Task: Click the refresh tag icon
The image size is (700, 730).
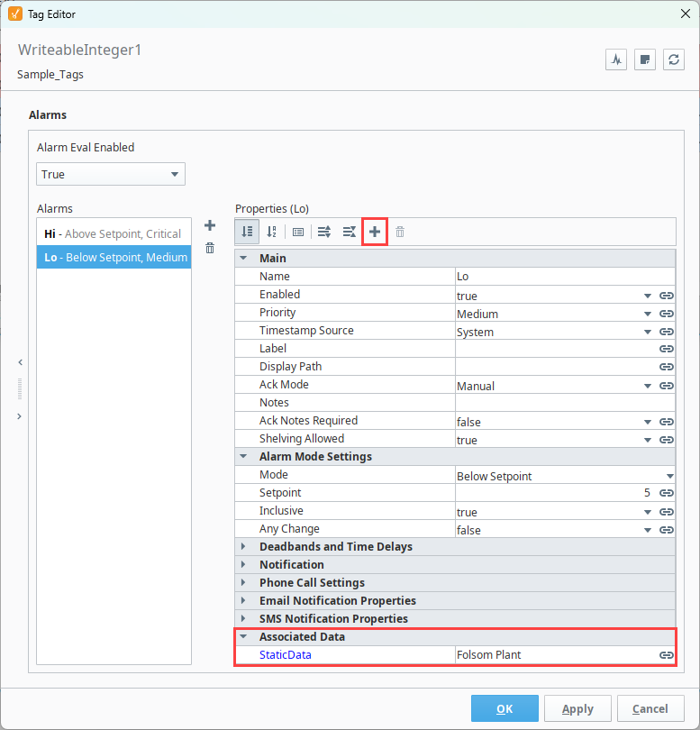Action: (674, 59)
